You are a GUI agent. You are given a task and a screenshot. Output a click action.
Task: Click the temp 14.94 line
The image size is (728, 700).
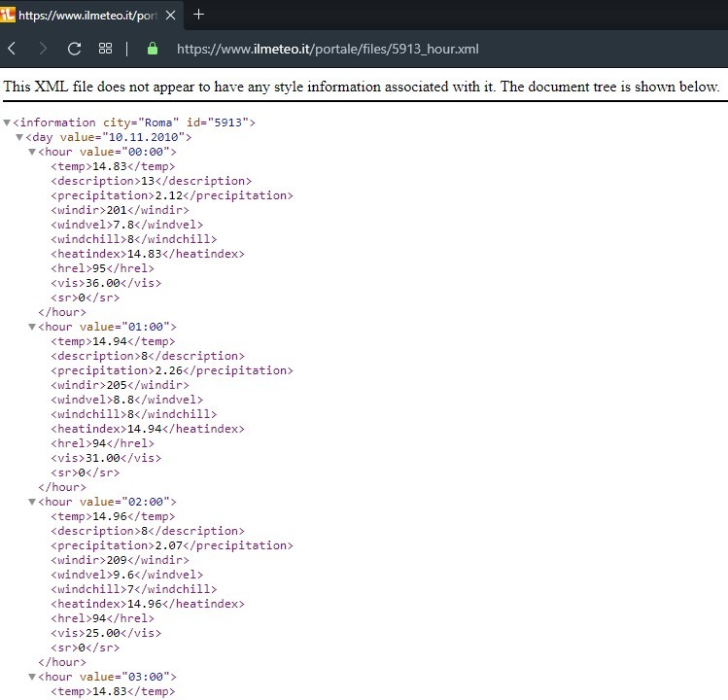(113, 341)
